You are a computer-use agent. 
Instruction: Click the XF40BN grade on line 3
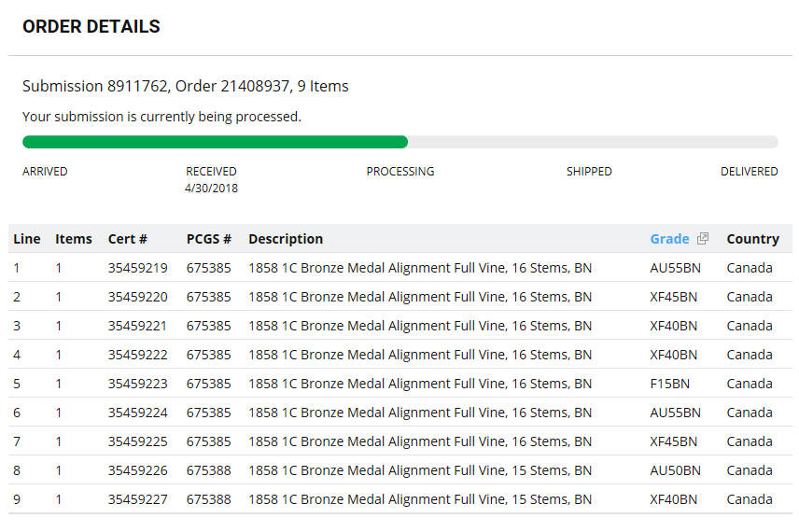(673, 326)
